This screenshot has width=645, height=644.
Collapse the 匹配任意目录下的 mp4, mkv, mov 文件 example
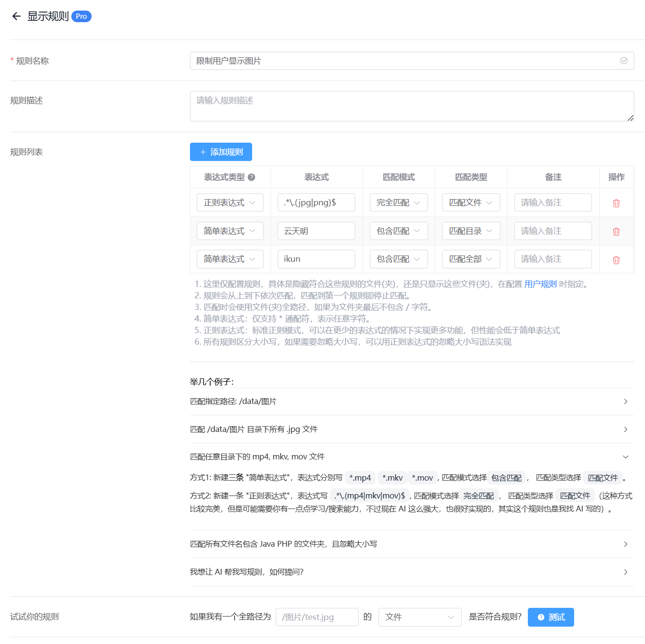412,456
